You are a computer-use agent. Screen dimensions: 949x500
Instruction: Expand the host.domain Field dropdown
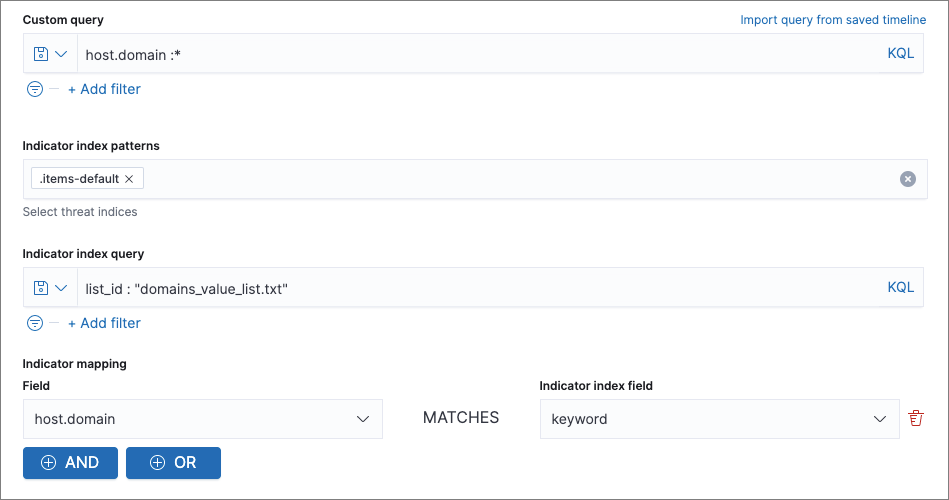pos(363,419)
